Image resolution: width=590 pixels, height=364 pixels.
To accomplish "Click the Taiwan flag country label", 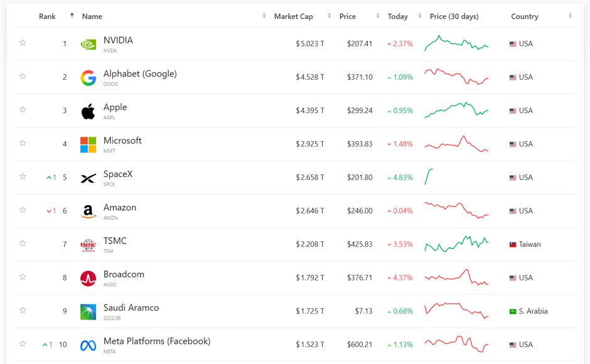I will coord(525,244).
